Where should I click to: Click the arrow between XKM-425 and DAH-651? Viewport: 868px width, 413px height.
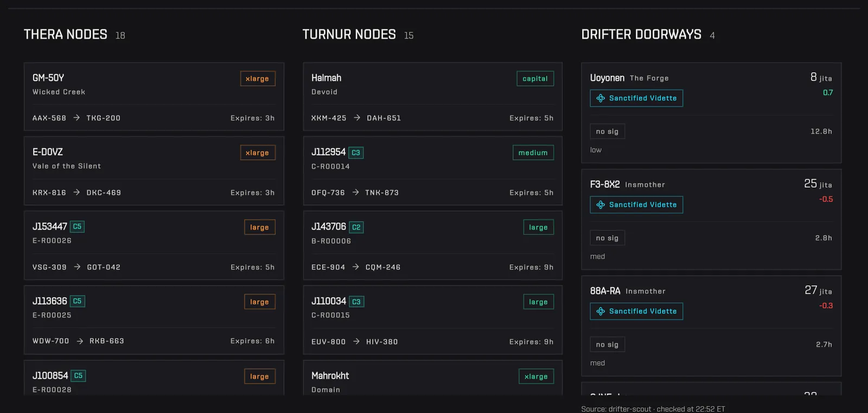pos(357,118)
